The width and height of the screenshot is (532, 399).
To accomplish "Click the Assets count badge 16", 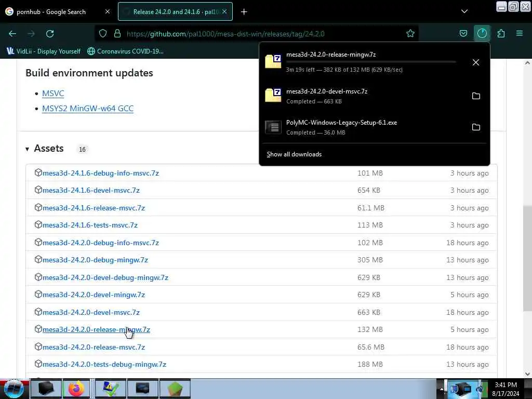I will [x=82, y=149].
